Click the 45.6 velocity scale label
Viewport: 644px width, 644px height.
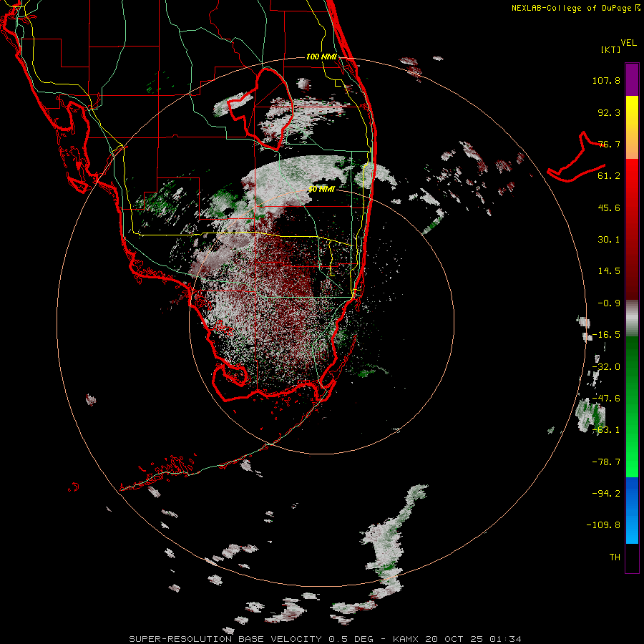coord(609,208)
